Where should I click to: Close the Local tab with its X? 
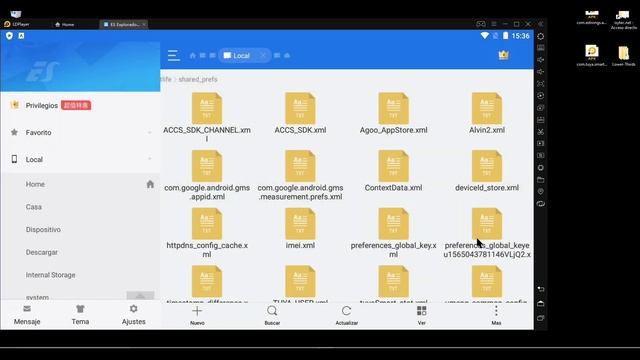pos(263,56)
